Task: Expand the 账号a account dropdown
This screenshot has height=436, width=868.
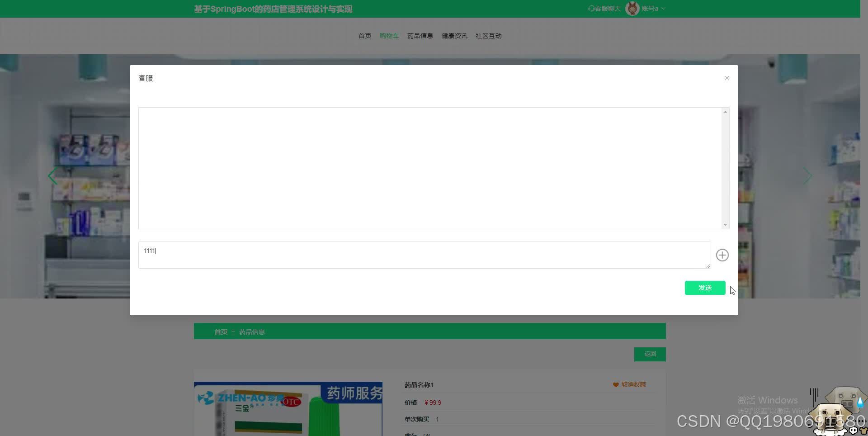Action: (x=663, y=8)
